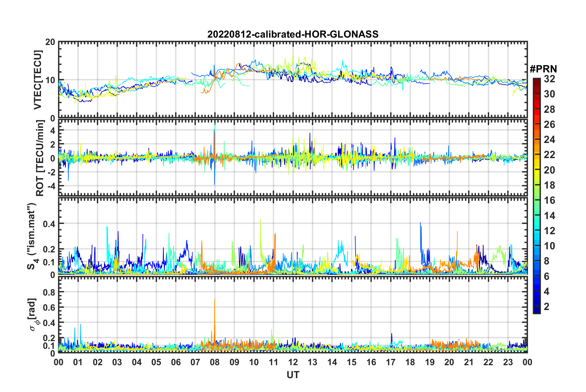Select colorbar tick label 26
Image resolution: width=586 pixels, height=392 pixels.
click(549, 125)
